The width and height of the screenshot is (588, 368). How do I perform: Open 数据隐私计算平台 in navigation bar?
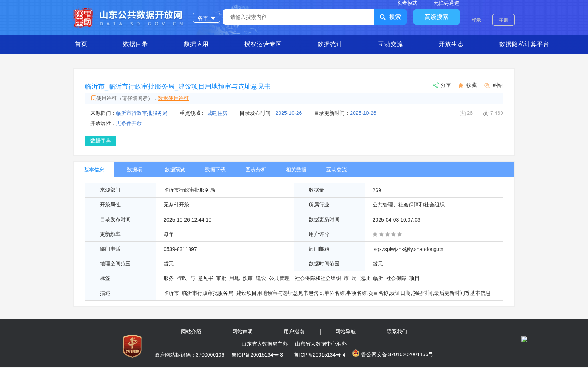[x=524, y=44]
